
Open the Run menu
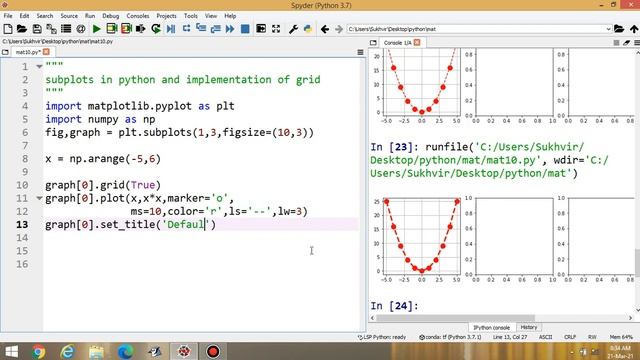90,16
